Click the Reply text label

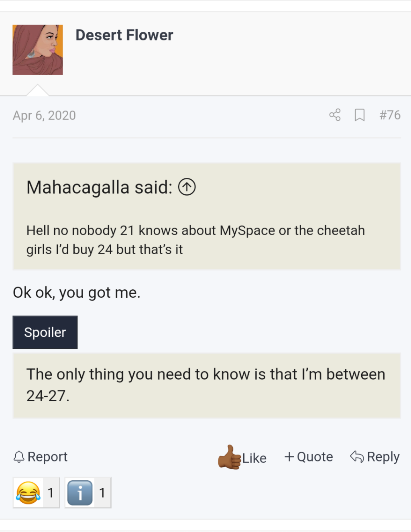click(x=383, y=457)
